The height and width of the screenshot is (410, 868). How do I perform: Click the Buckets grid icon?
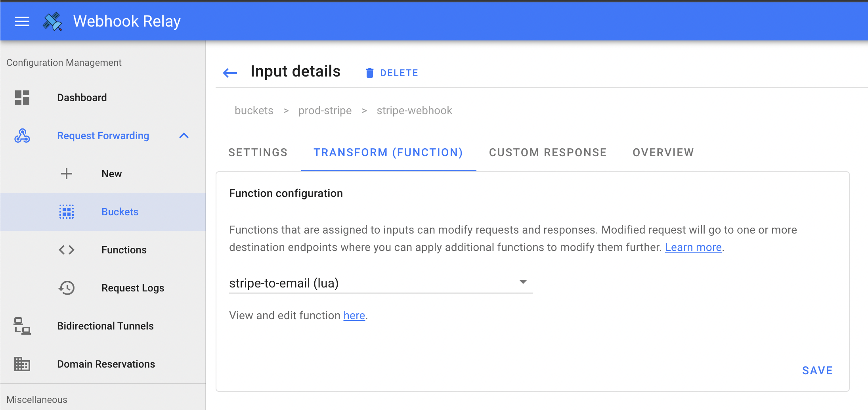[67, 211]
